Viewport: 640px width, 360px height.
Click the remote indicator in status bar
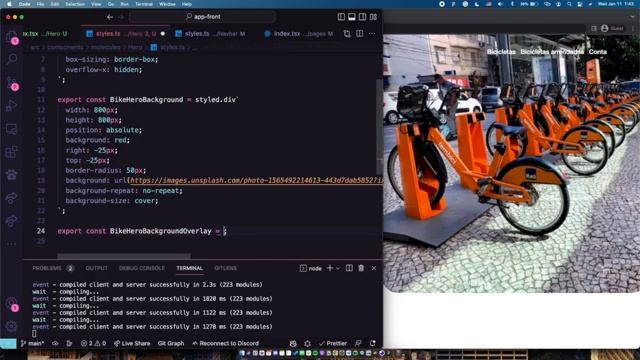pos(8,343)
